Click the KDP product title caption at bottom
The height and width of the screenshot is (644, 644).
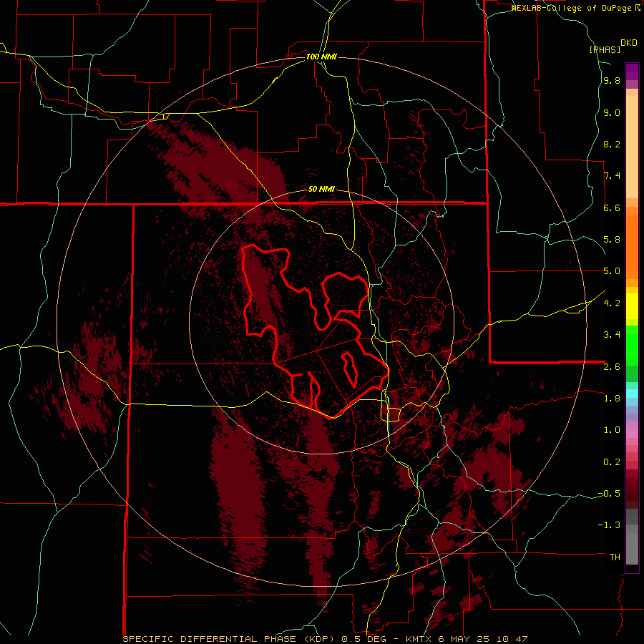coord(326,639)
